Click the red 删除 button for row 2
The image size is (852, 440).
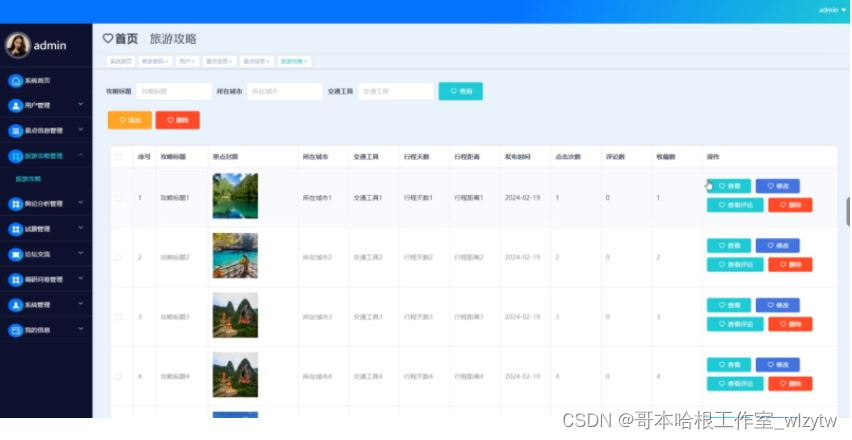791,265
